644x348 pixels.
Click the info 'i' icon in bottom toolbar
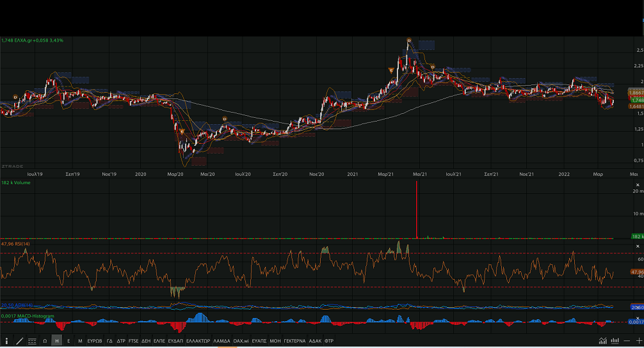[x=6, y=342]
